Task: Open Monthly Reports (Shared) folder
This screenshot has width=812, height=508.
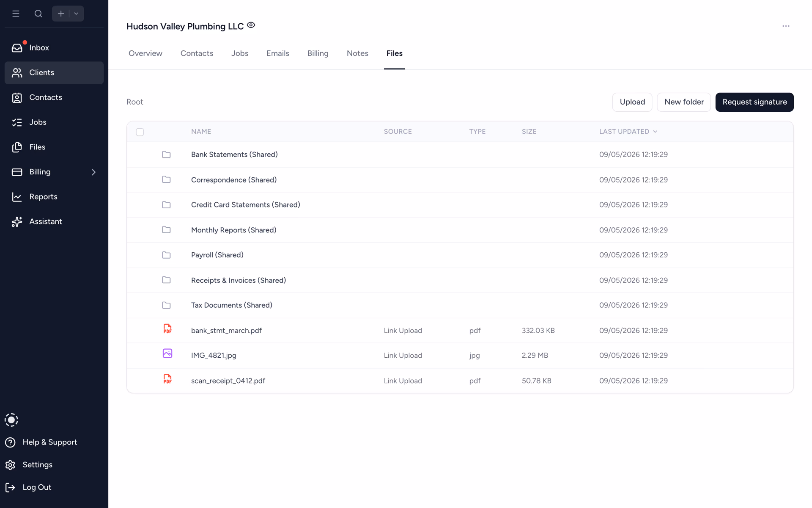Action: click(234, 230)
